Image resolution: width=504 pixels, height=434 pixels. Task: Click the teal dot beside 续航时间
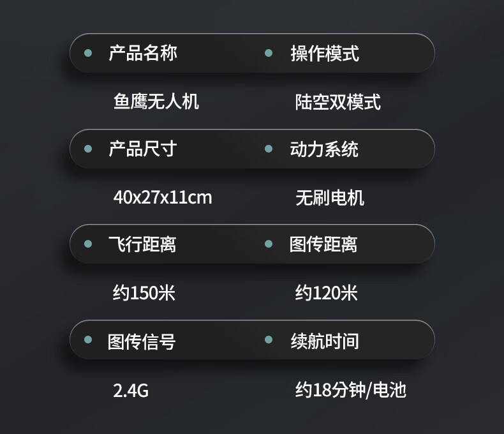tap(269, 340)
